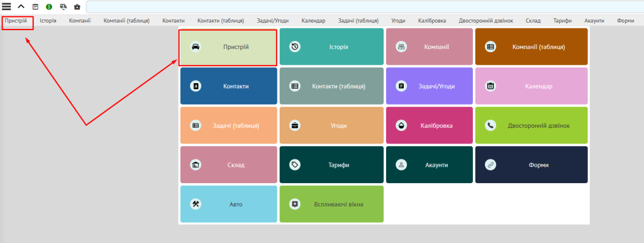Collapse the panel with the up chevron

tap(21, 6)
